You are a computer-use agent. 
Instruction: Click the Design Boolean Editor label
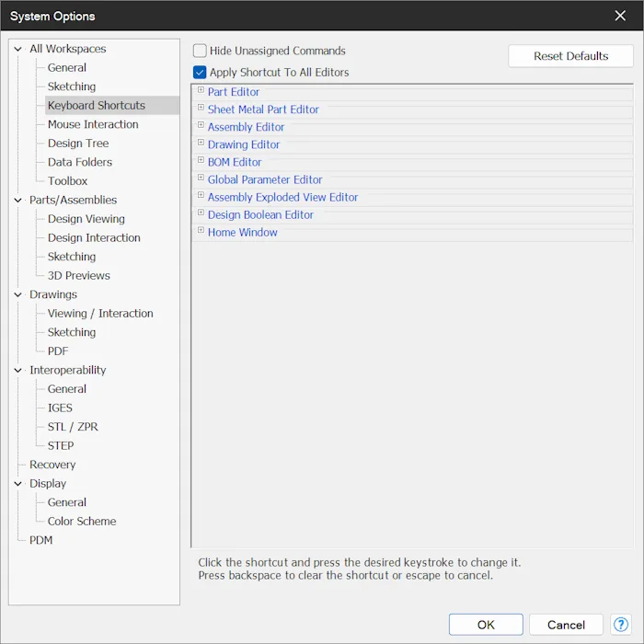260,214
